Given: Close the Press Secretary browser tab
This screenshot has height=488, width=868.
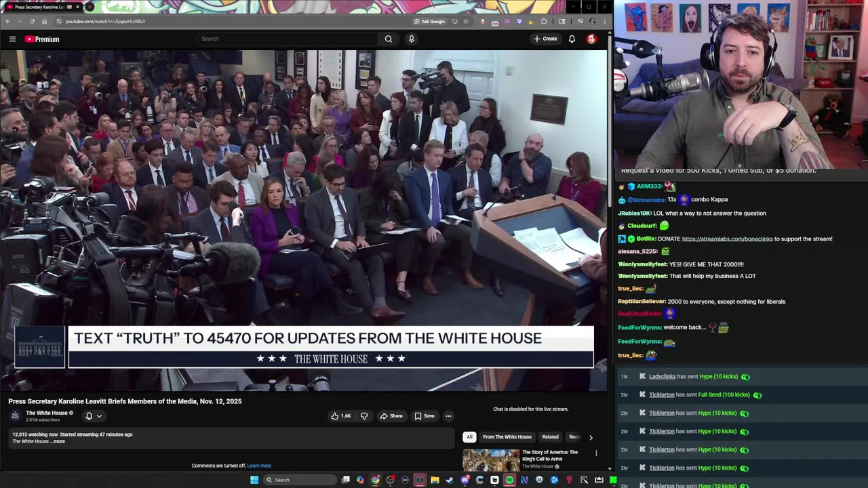Looking at the screenshot, I should (77, 7).
